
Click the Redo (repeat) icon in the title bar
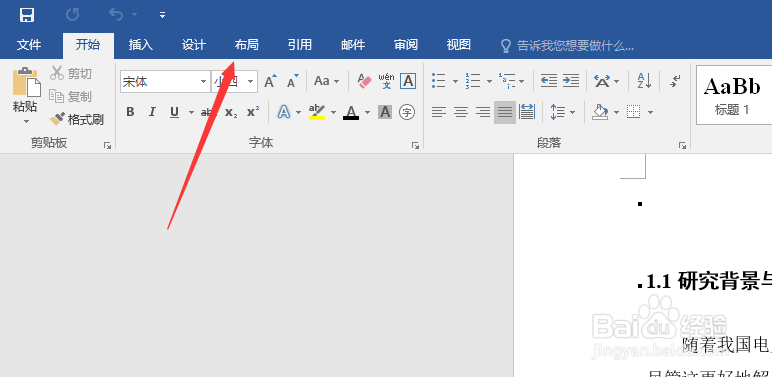72,15
